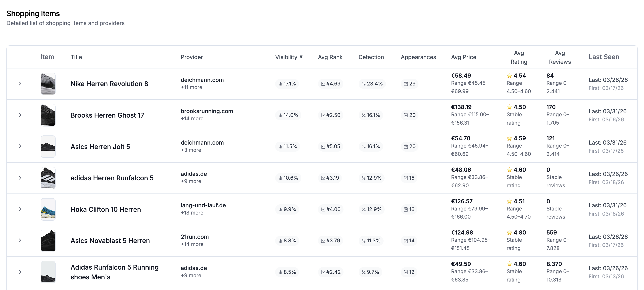
Task: Sort by the Visibility column header
Action: (289, 57)
